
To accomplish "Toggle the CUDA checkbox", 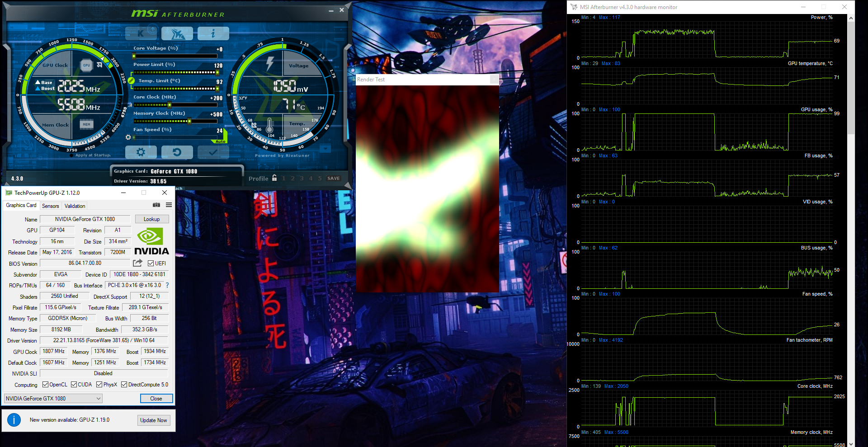I will pos(74,385).
